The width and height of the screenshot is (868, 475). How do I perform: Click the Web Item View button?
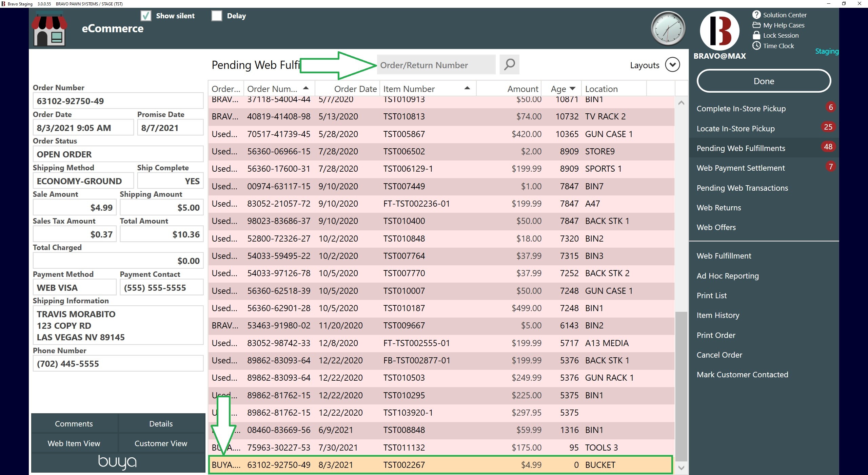click(x=74, y=443)
